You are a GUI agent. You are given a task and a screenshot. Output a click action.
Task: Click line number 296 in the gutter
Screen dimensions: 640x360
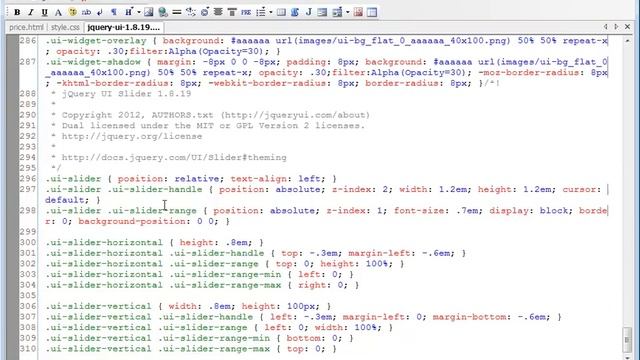[28, 179]
